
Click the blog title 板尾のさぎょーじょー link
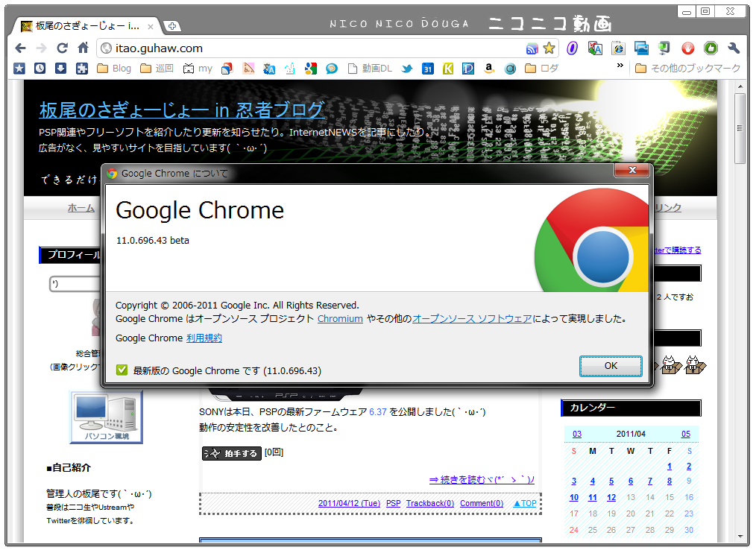coord(181,110)
